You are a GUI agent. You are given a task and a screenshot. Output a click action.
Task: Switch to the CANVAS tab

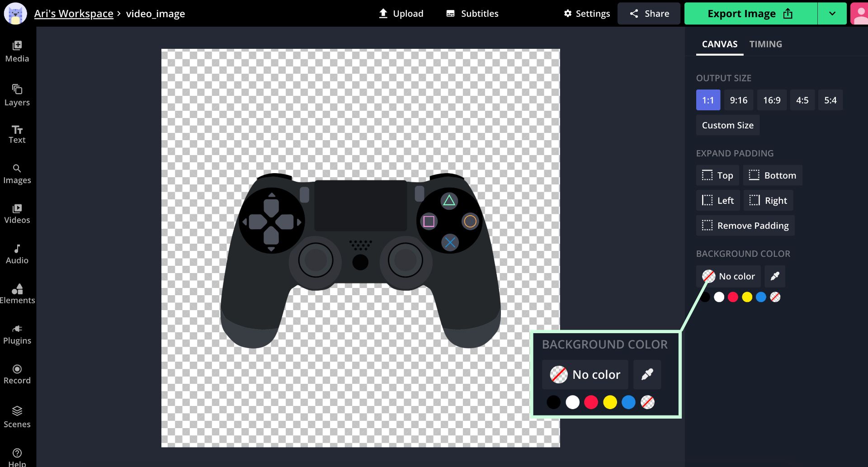tap(719, 44)
